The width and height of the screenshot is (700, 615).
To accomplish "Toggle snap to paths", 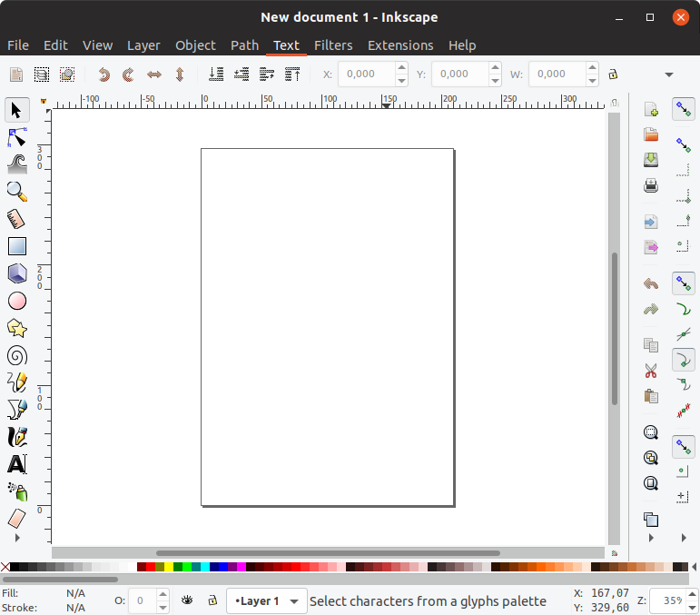I will coord(684,309).
